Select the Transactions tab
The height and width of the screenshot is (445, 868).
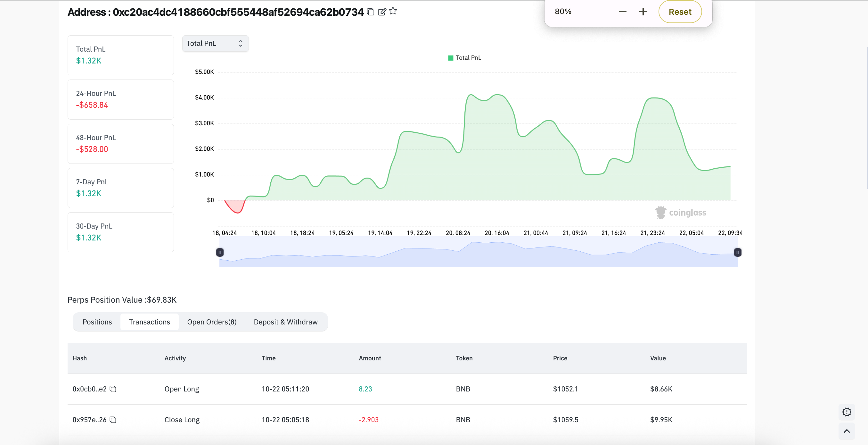click(149, 322)
